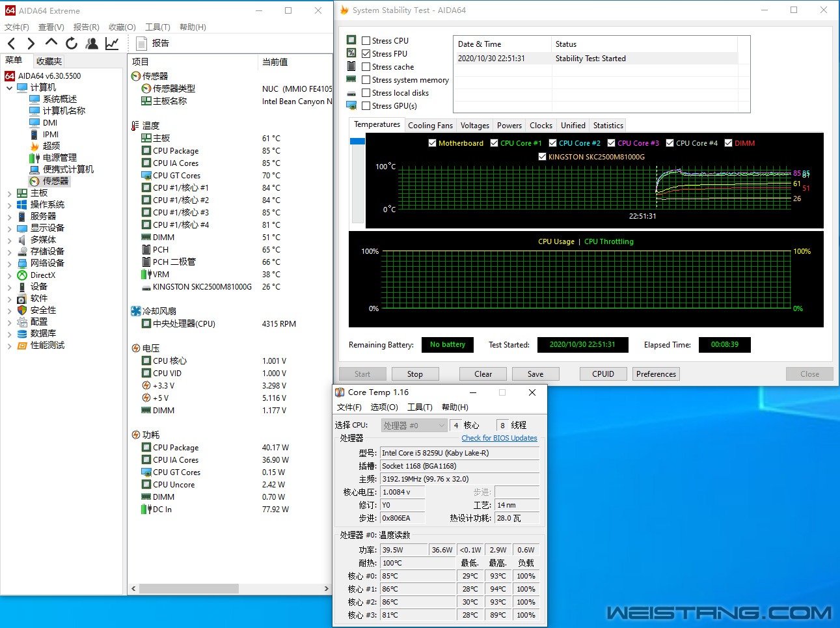
Task: Click the 报告 report document icon
Action: point(141,44)
